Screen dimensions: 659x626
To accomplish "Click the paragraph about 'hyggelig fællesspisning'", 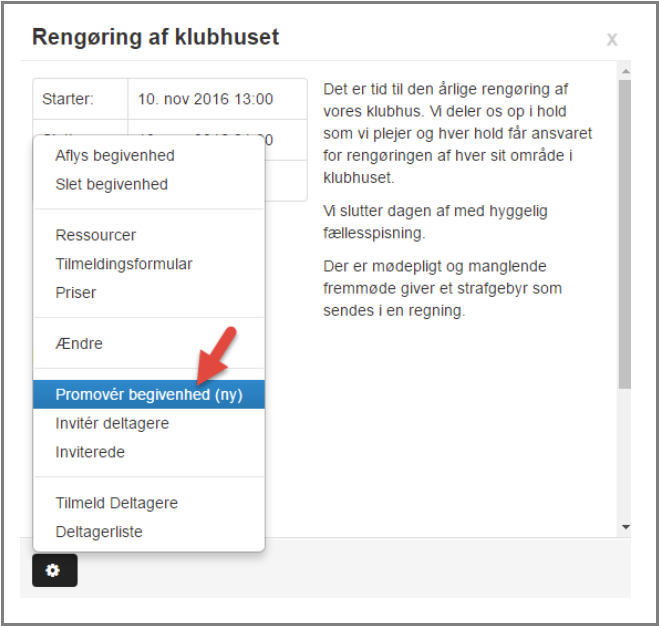I will point(436,222).
